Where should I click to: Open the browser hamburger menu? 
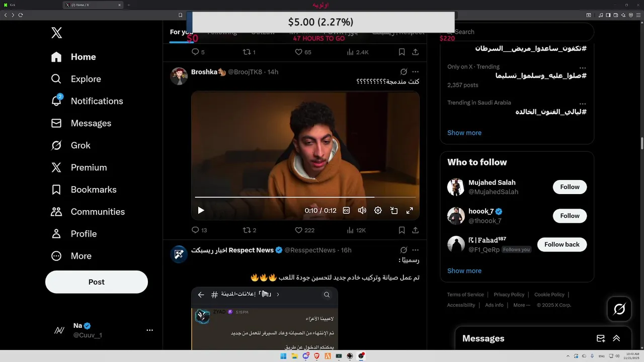pos(638,15)
